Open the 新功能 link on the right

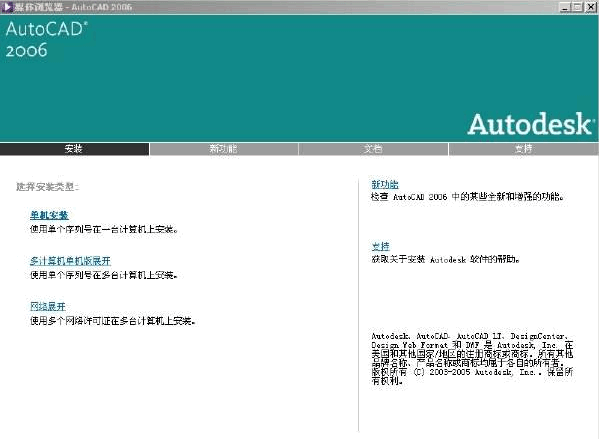(385, 185)
